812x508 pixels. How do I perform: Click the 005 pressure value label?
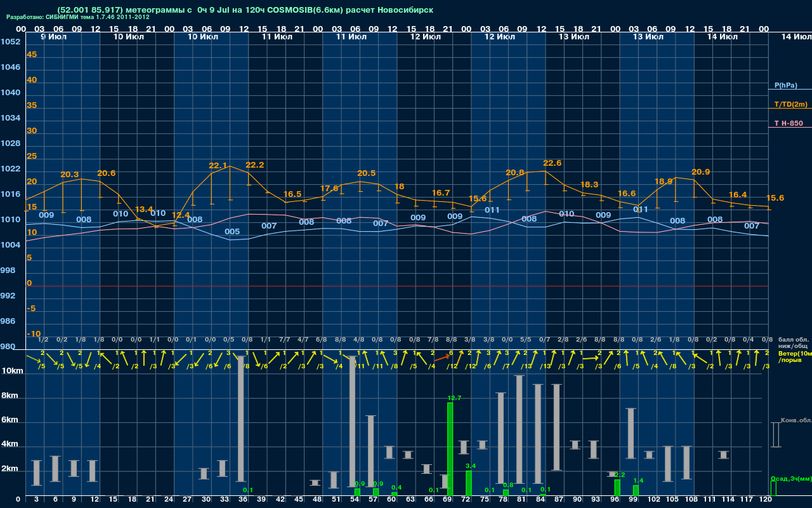[x=232, y=232]
